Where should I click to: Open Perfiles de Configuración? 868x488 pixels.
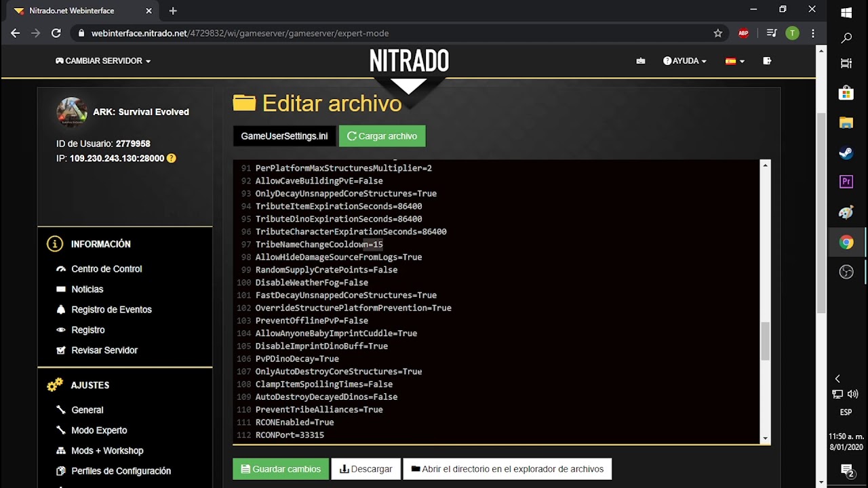[121, 471]
